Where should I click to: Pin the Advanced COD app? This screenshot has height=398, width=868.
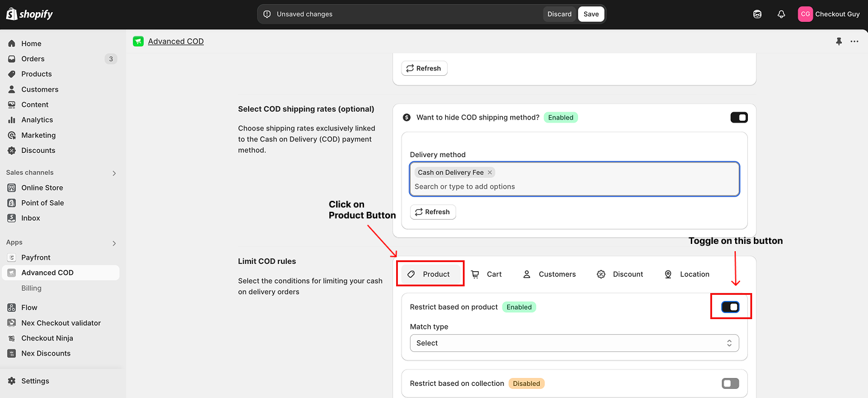click(839, 41)
